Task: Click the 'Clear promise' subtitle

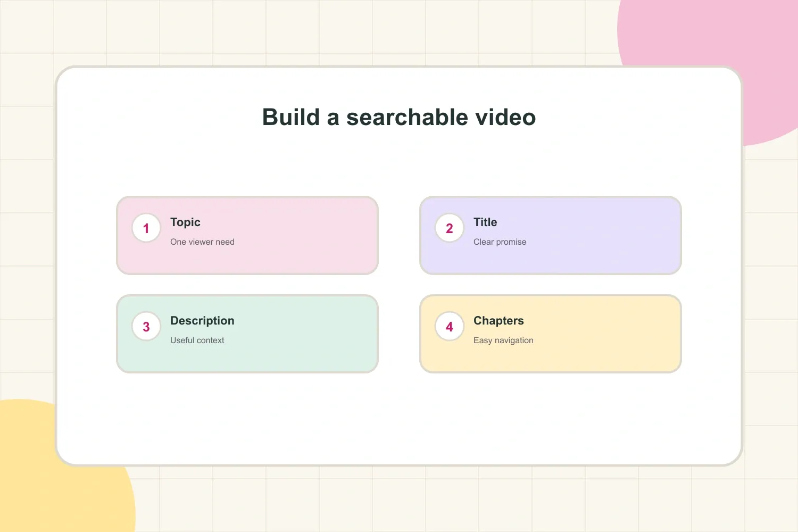Action: (500, 242)
